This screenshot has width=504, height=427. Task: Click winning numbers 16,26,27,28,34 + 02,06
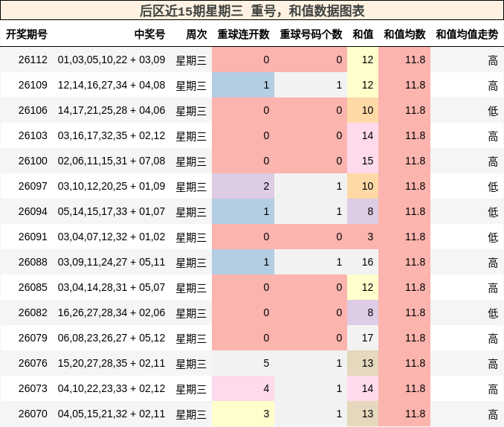112,312
